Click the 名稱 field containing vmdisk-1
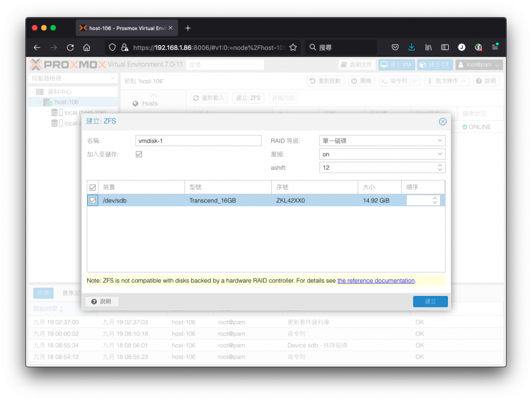This screenshot has height=401, width=532. pos(198,141)
